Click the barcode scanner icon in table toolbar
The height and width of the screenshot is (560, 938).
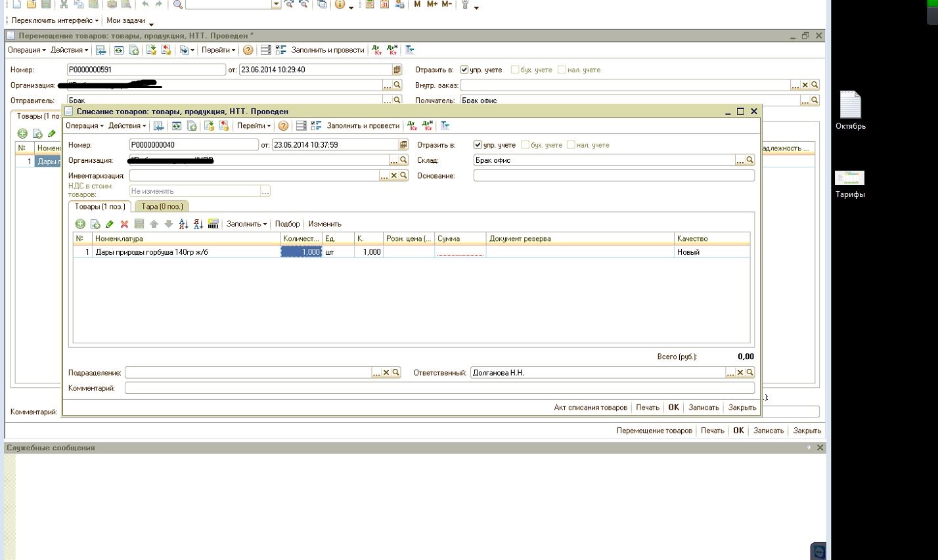coord(213,225)
